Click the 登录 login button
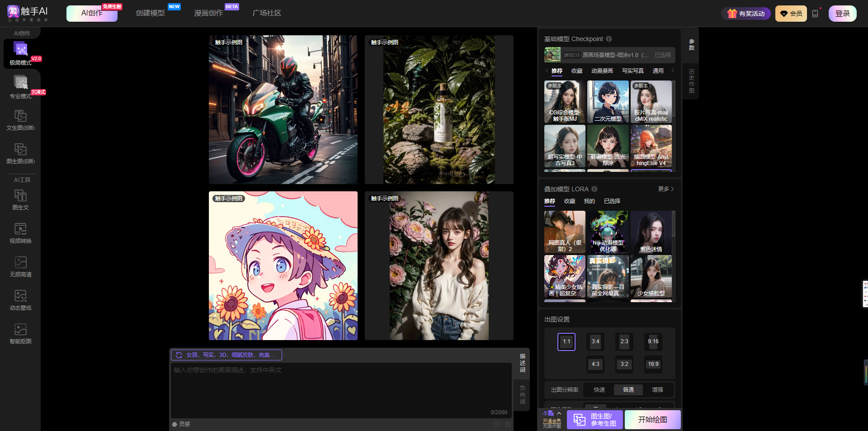 pos(842,14)
